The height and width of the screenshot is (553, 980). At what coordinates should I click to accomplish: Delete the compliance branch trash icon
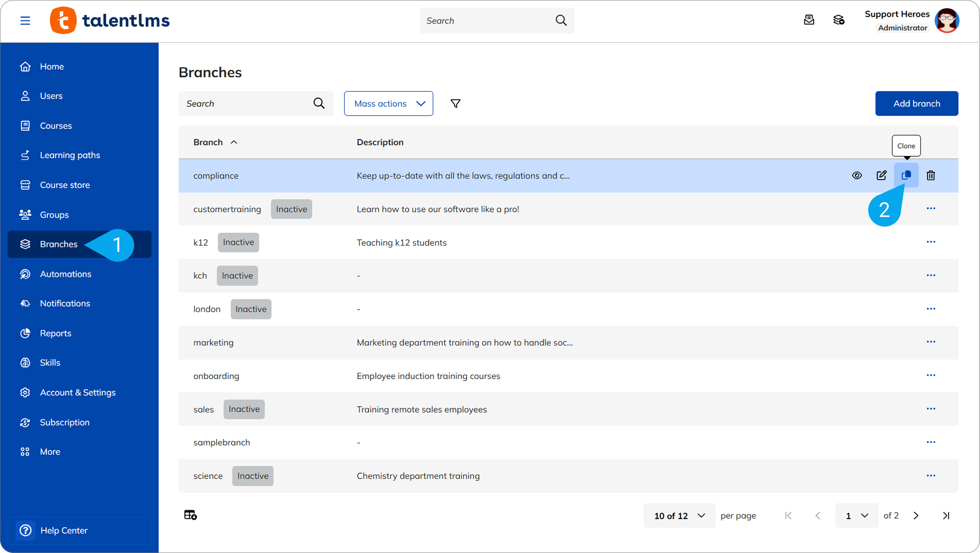click(x=931, y=175)
